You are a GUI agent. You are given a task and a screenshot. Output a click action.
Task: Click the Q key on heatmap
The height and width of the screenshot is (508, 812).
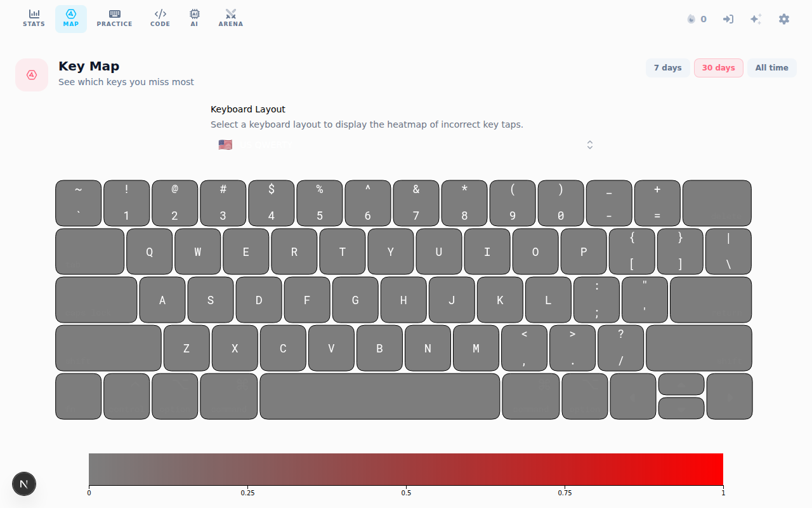pos(150,251)
